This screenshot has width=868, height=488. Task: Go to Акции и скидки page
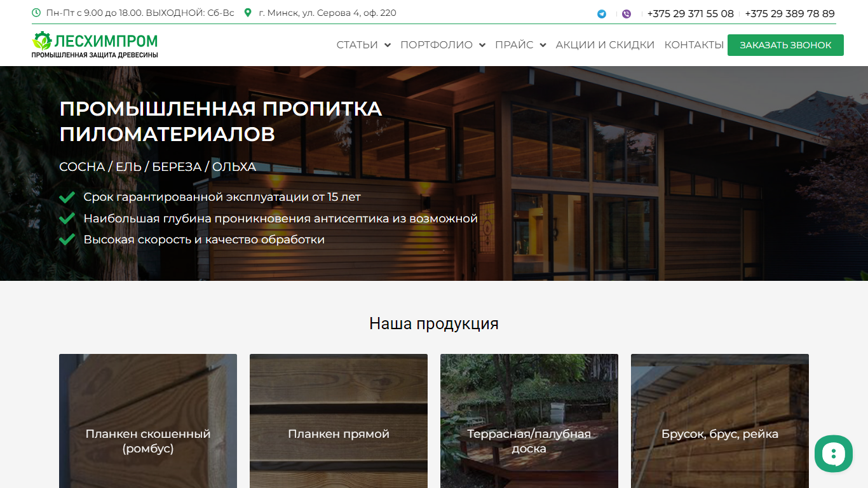[605, 45]
